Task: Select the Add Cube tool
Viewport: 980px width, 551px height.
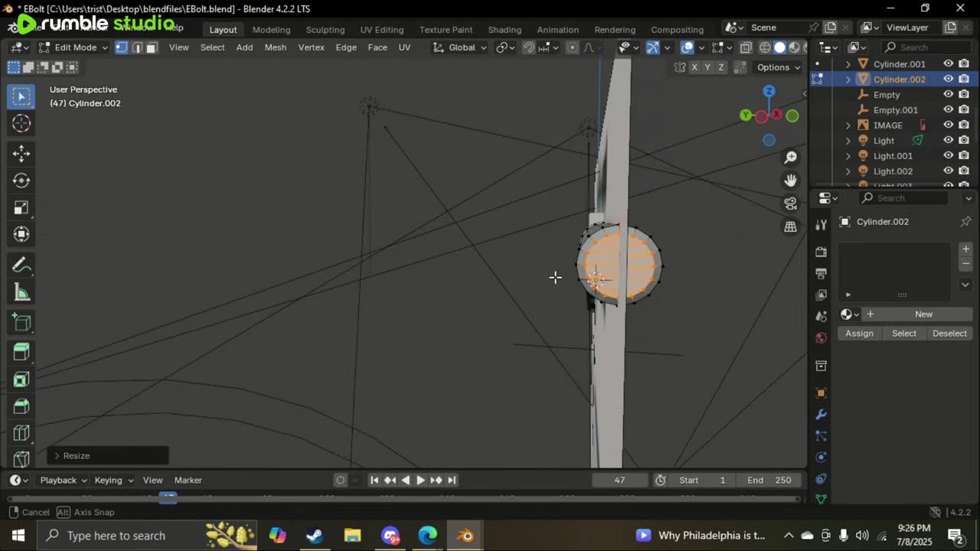Action: point(21,323)
